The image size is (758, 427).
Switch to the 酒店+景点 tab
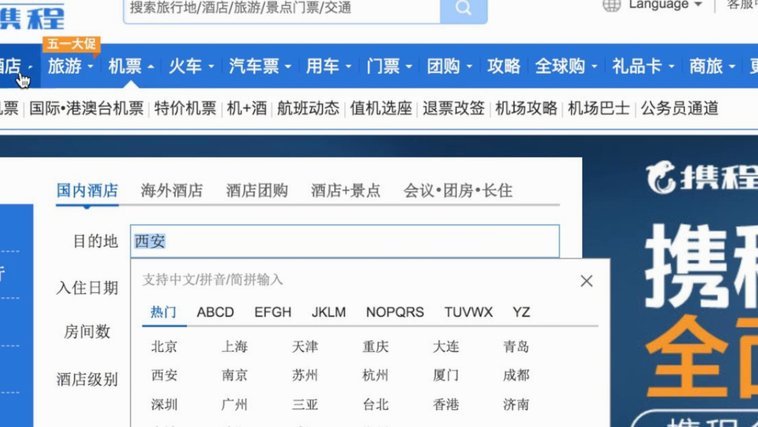[346, 191]
